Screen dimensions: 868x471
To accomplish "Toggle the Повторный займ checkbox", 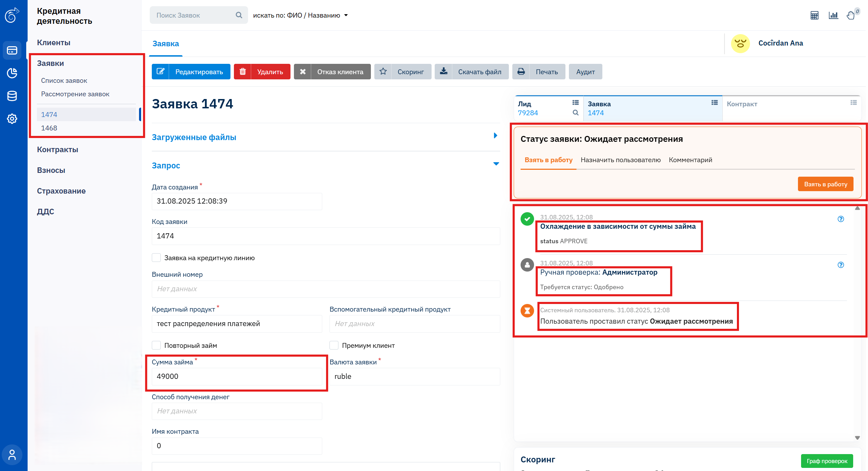I will tap(156, 345).
